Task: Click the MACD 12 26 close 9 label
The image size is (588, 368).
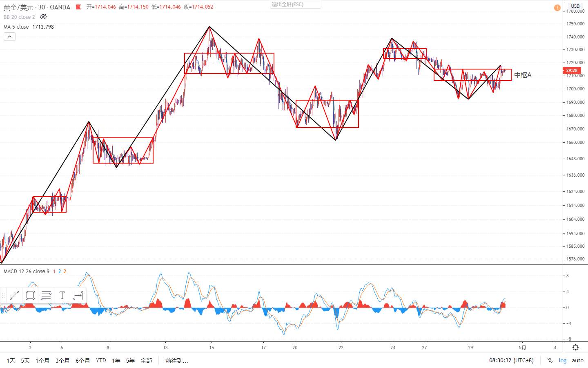Action: point(27,271)
